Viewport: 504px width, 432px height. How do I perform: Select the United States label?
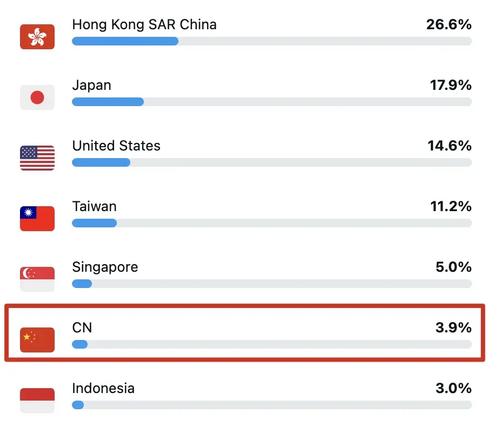pos(116,146)
